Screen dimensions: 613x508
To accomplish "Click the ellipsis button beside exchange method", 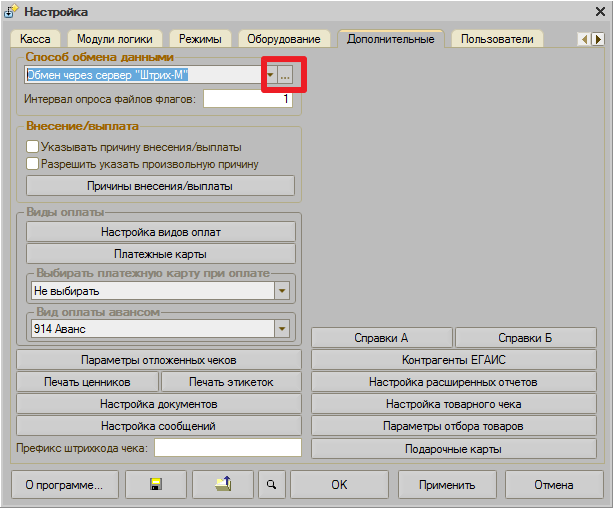I will point(285,76).
